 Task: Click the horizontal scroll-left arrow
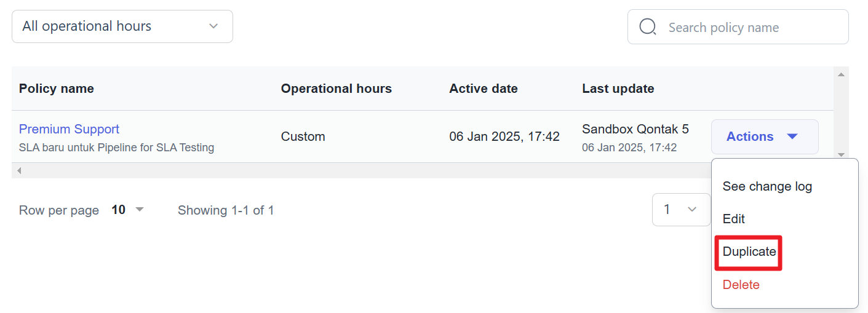coord(19,170)
